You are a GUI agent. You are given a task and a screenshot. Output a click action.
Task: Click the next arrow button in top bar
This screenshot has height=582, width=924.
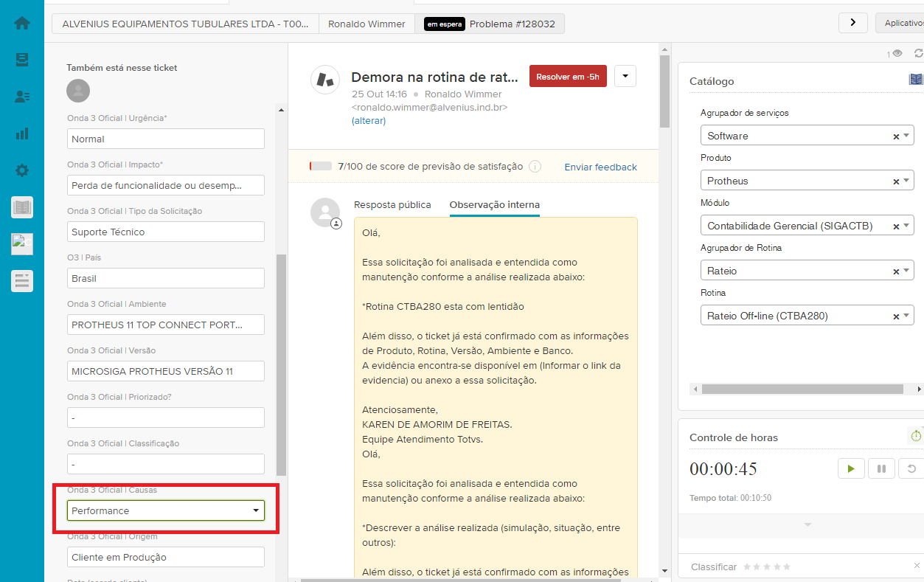[x=853, y=22]
